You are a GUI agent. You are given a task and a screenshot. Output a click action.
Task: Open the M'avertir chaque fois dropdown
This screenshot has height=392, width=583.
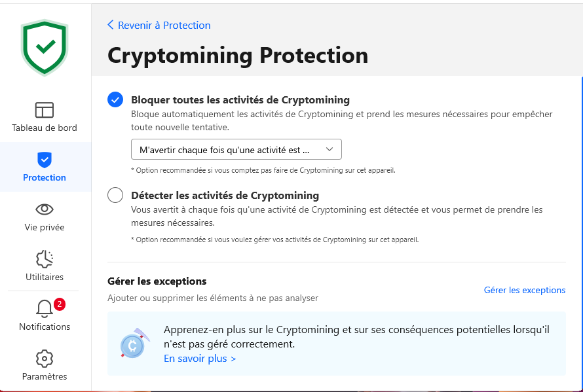pyautogui.click(x=229, y=150)
